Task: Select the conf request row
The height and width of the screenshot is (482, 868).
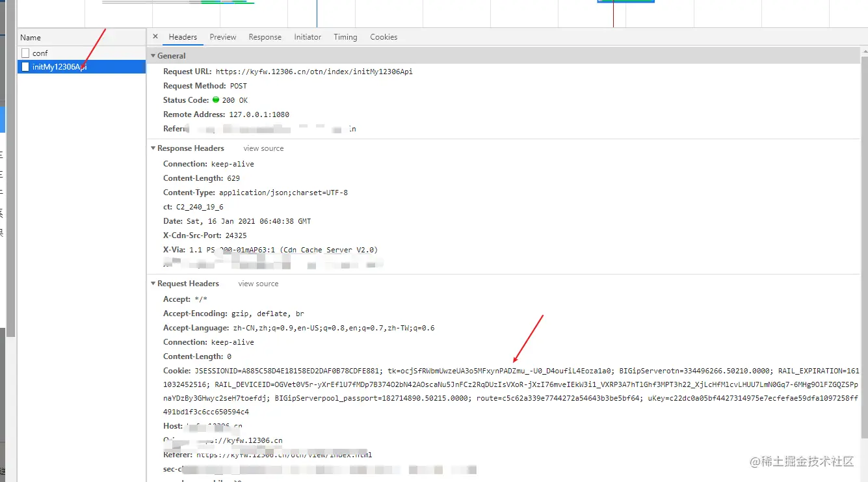Action: pyautogui.click(x=81, y=53)
